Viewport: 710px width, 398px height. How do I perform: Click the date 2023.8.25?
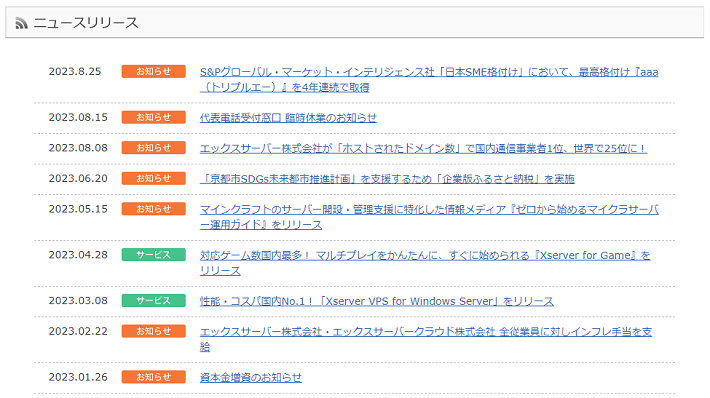pos(75,72)
